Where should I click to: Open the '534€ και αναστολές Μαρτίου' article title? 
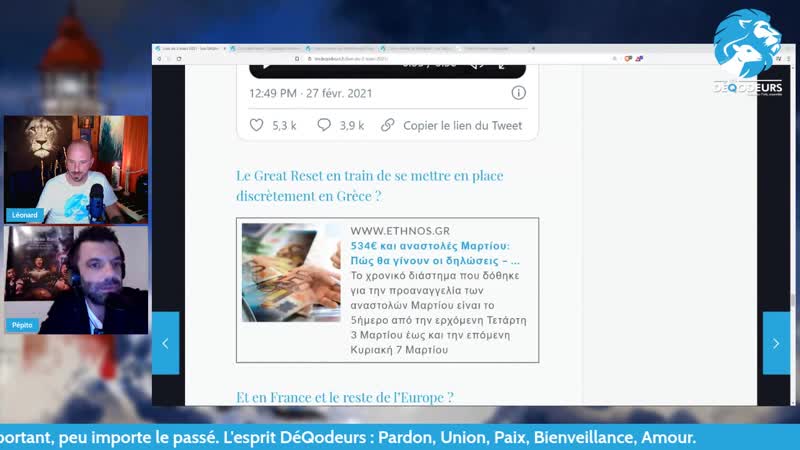[435, 253]
